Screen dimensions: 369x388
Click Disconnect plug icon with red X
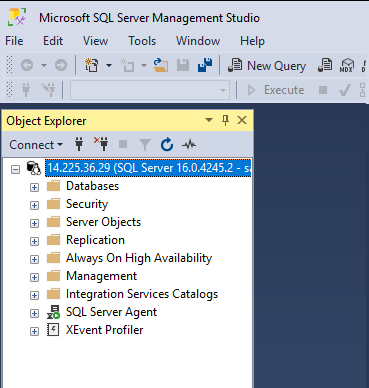[101, 144]
